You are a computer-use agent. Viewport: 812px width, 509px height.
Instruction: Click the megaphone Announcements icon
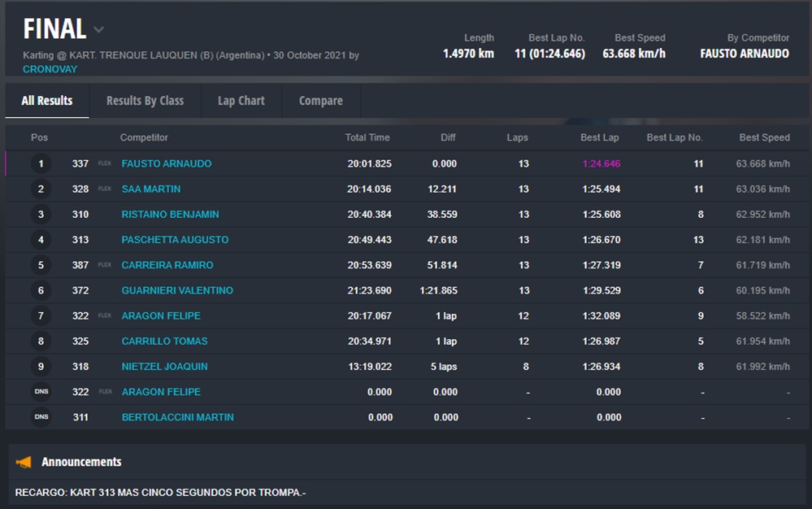point(24,462)
